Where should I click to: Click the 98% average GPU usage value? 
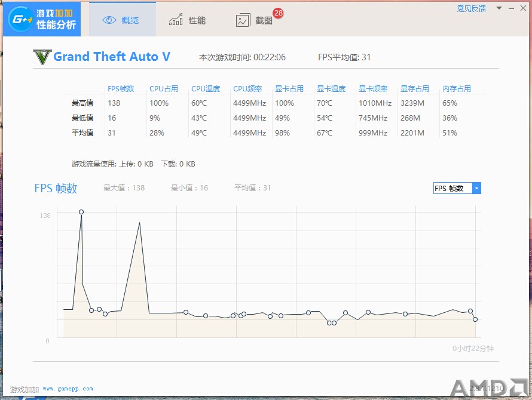tap(282, 133)
